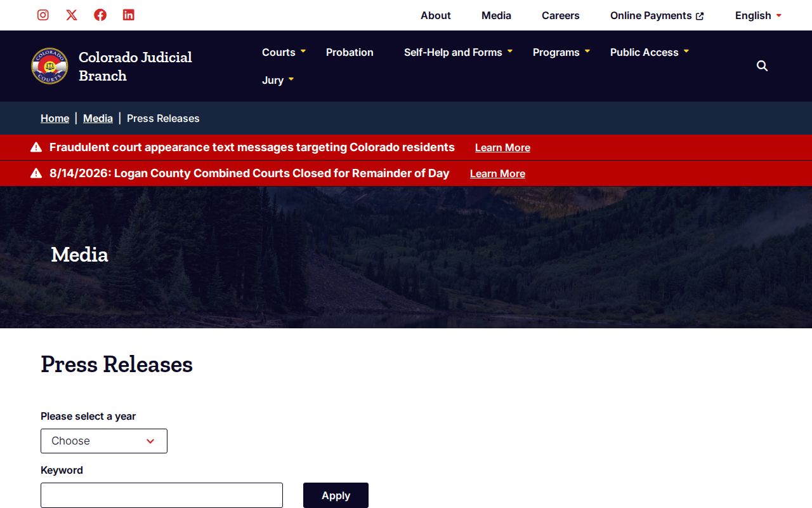This screenshot has height=508, width=812.
Task: Click the Colorado Courts seal logo
Action: coord(49,66)
